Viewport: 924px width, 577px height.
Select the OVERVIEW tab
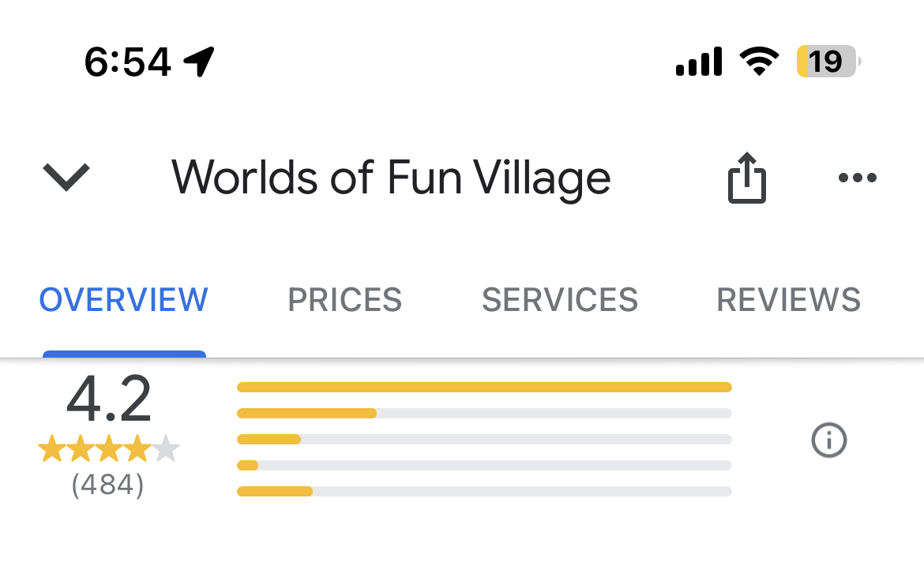click(124, 300)
